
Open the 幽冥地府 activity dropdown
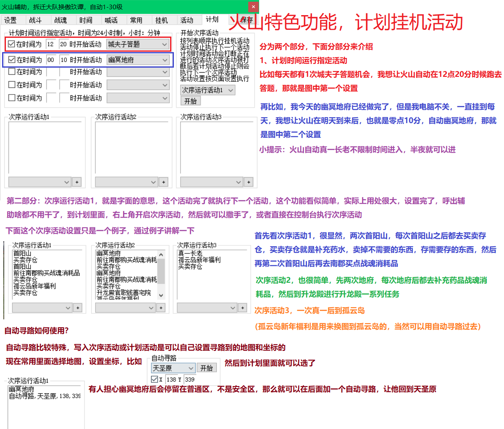pos(138,60)
